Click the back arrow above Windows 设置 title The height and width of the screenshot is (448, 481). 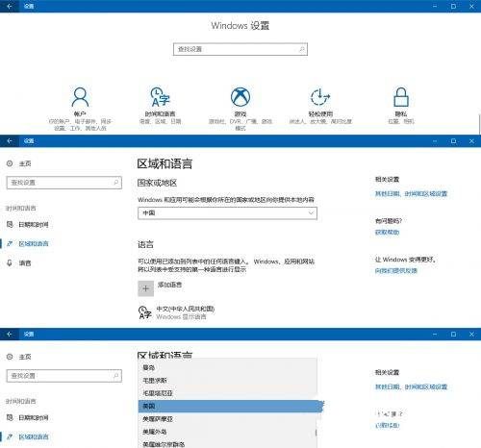10,6
